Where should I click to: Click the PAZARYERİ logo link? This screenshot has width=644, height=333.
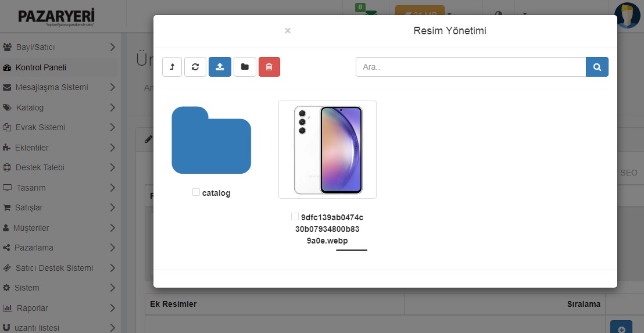[56, 16]
